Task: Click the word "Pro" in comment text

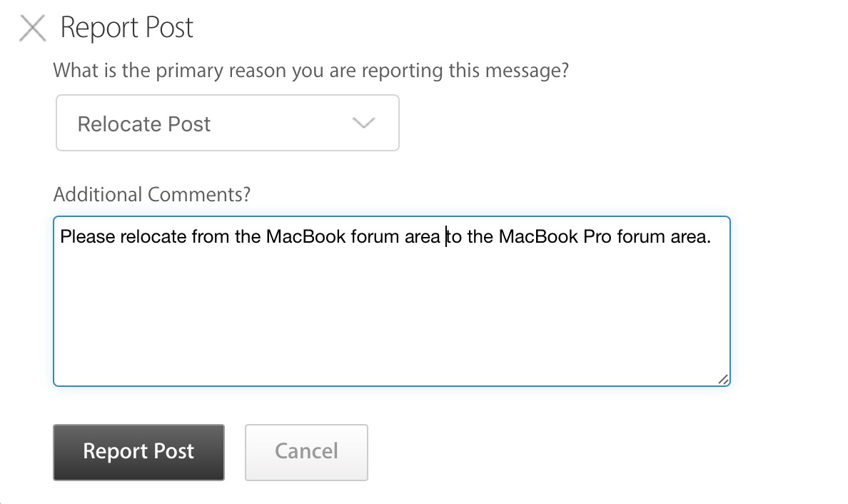Action: pyautogui.click(x=597, y=236)
